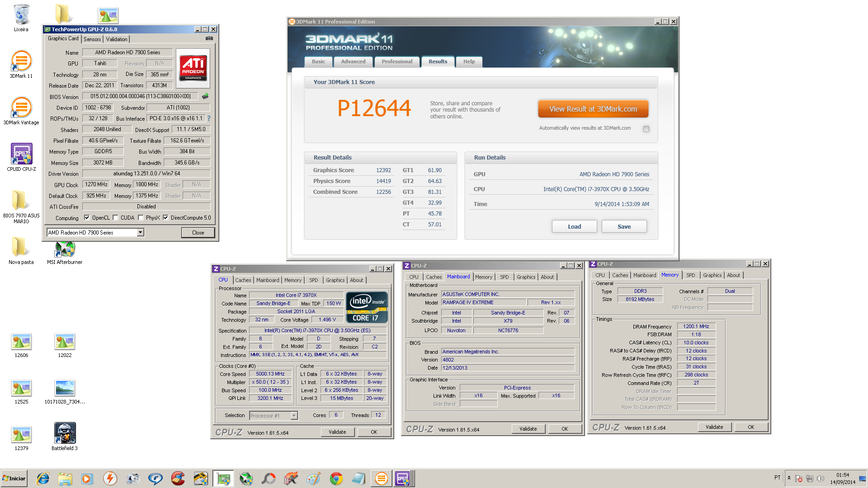This screenshot has height=488, width=868.
Task: Toggle the PhysX checkbox in GPU-Z
Action: [x=141, y=217]
